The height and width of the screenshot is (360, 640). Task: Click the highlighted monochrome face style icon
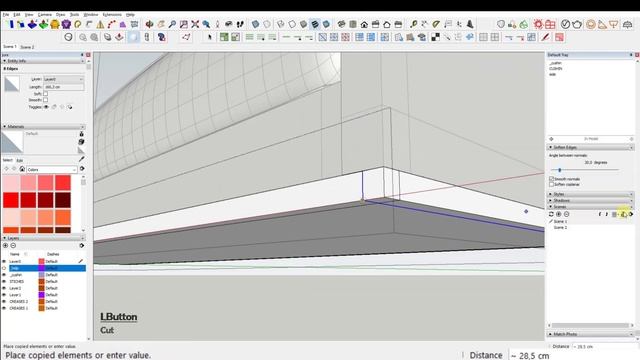[x=315, y=24]
